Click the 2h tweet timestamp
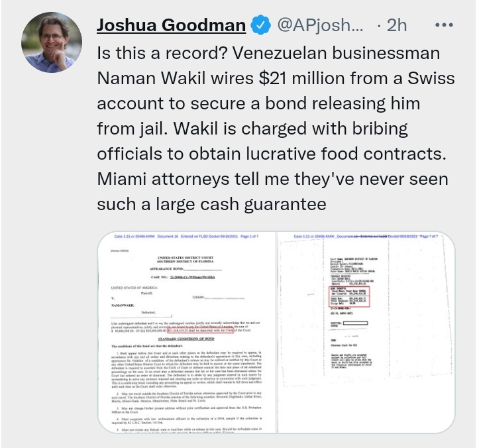Image resolution: width=477 pixels, height=448 pixels. pyautogui.click(x=396, y=25)
